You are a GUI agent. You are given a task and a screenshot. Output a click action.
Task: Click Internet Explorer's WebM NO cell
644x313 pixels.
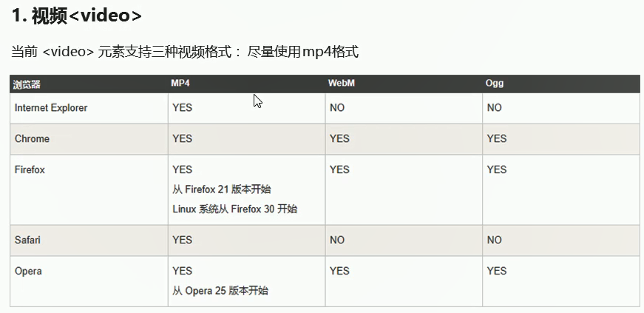click(x=337, y=108)
